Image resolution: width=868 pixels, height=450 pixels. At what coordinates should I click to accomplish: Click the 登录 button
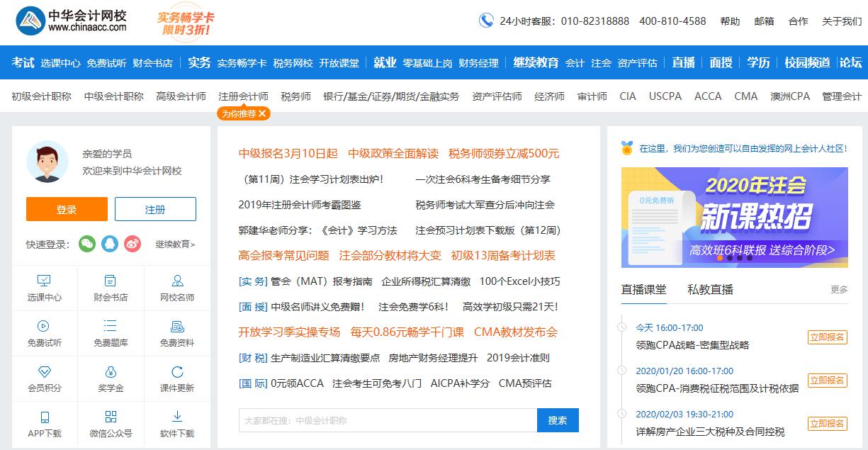pos(67,209)
